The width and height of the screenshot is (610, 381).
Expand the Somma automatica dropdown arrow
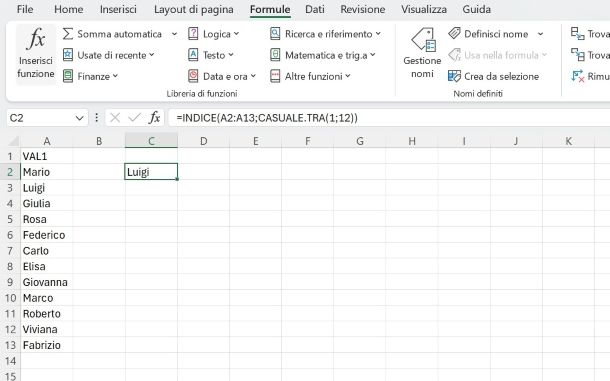coord(174,34)
